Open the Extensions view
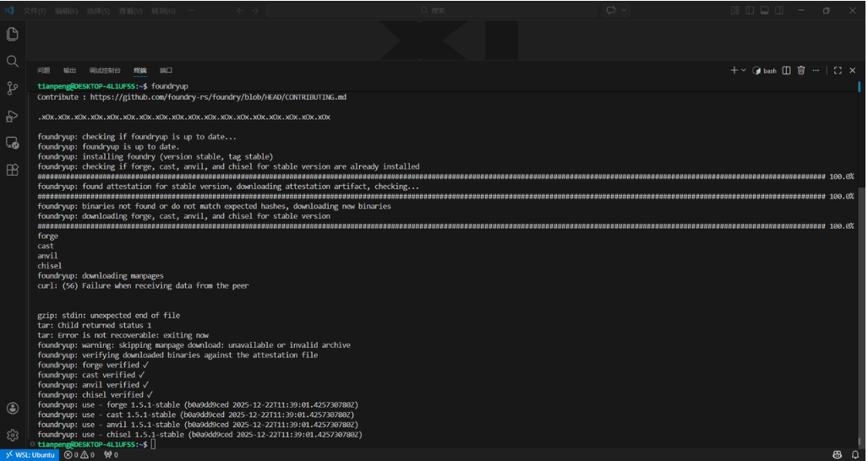 tap(12, 170)
